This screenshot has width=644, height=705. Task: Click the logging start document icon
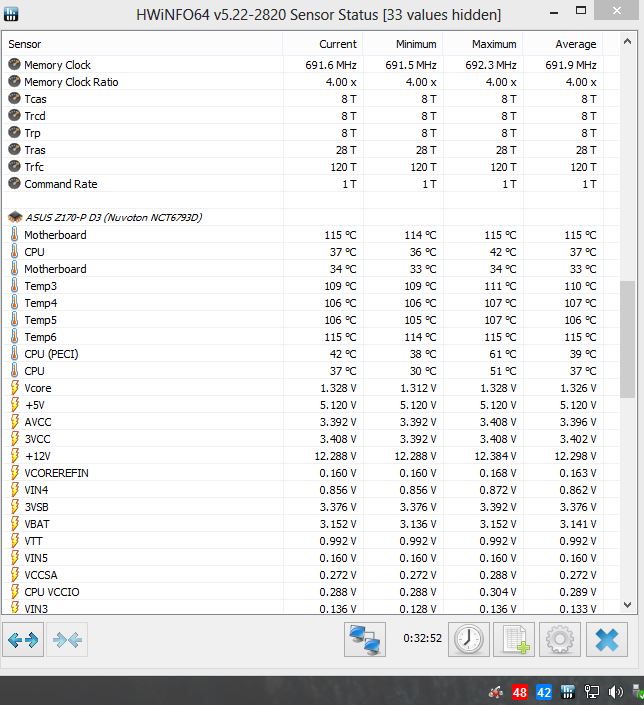514,639
